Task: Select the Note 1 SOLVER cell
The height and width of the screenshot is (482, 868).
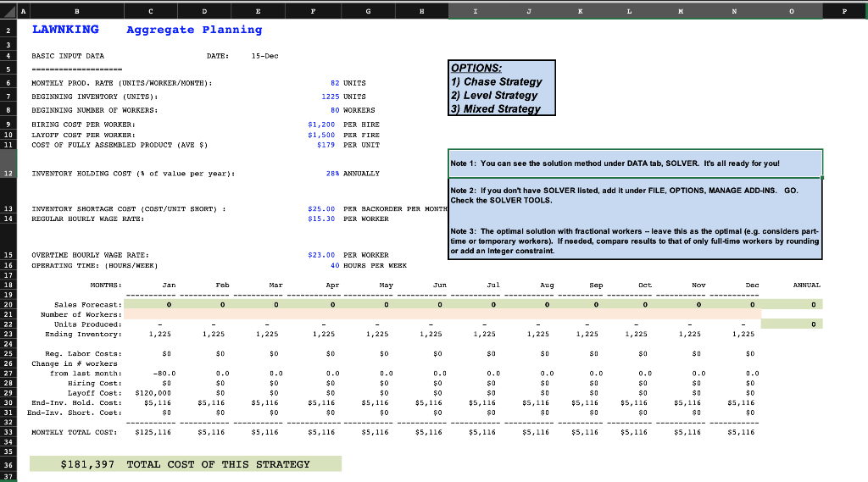Action: click(x=636, y=163)
